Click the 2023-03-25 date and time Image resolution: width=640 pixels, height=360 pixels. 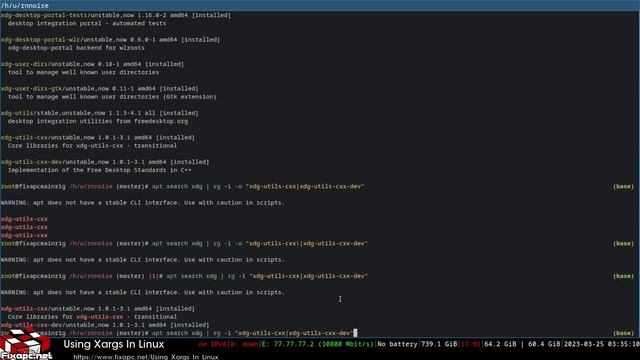602,344
